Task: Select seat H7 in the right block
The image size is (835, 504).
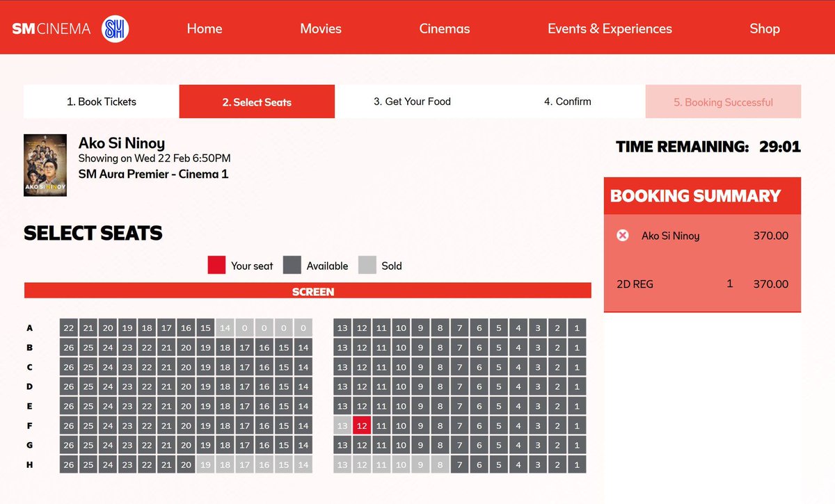Action: click(460, 464)
